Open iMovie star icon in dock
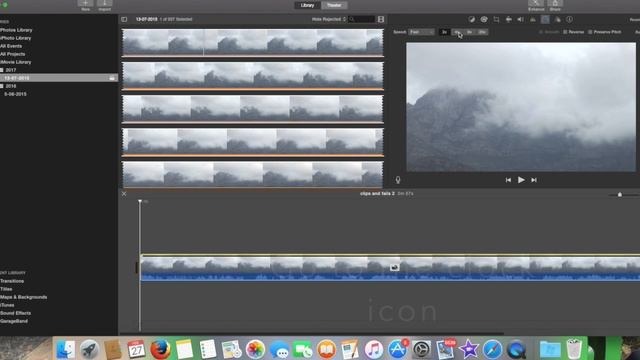Image resolution: width=640 pixels, height=360 pixels. point(469,349)
